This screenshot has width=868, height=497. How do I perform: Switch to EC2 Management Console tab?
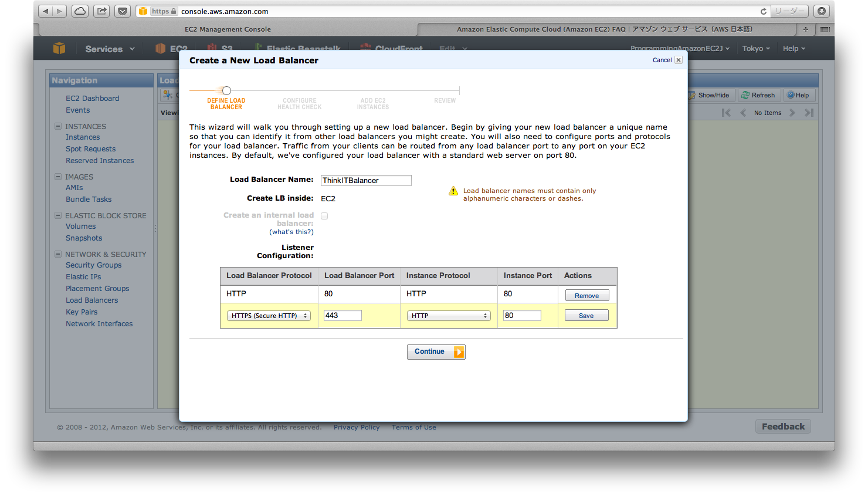[x=228, y=29]
